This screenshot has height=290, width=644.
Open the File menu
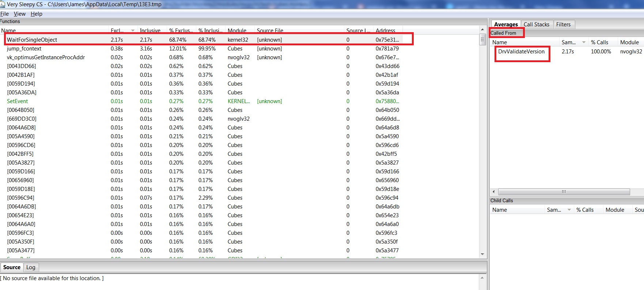(4, 14)
